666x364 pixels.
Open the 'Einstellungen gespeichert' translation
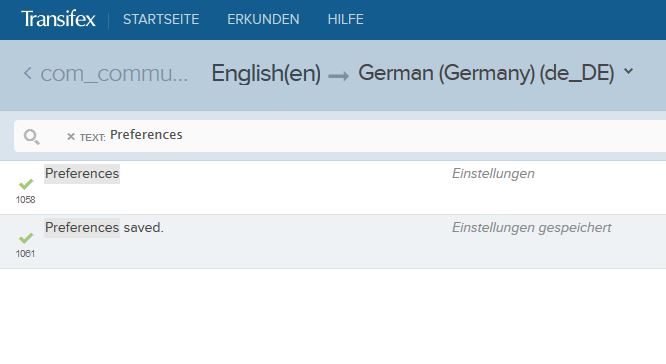[x=531, y=228]
